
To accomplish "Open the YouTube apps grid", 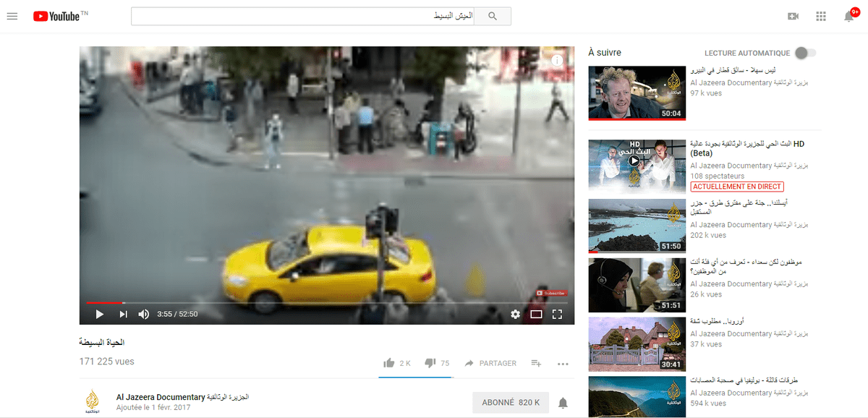I will click(x=821, y=16).
